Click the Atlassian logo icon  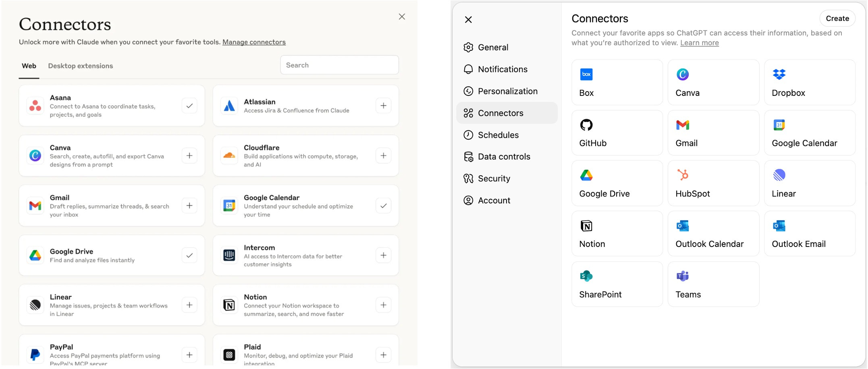click(229, 106)
